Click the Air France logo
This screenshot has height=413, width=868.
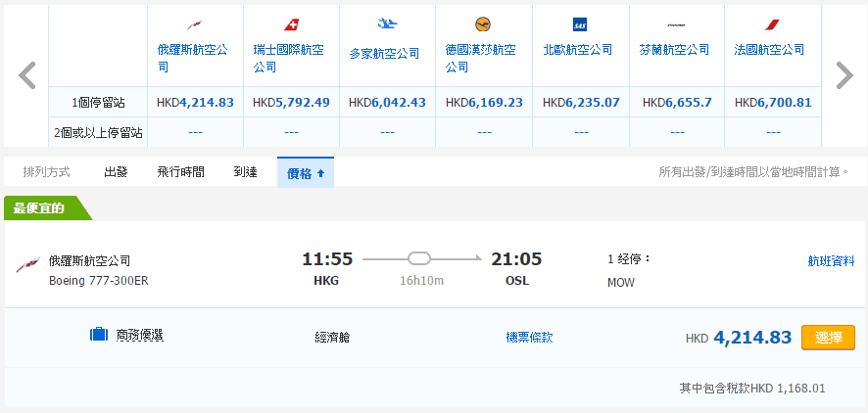[771, 24]
